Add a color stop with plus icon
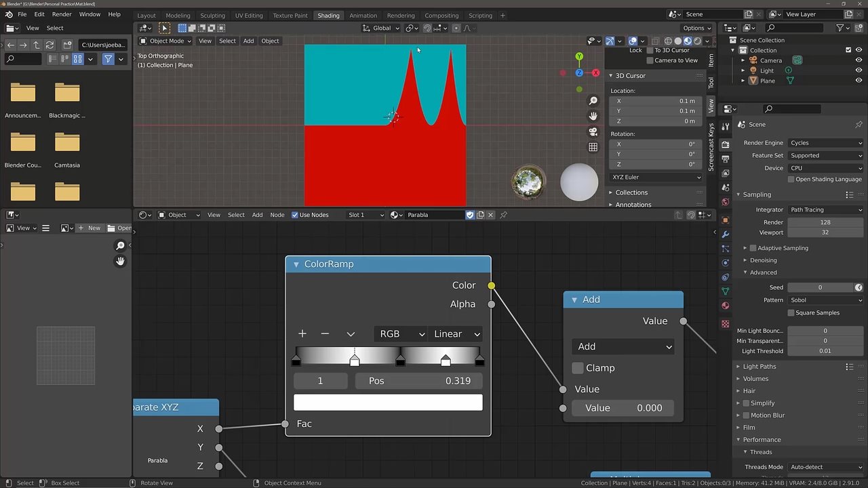The image size is (868, 488). [302, 333]
